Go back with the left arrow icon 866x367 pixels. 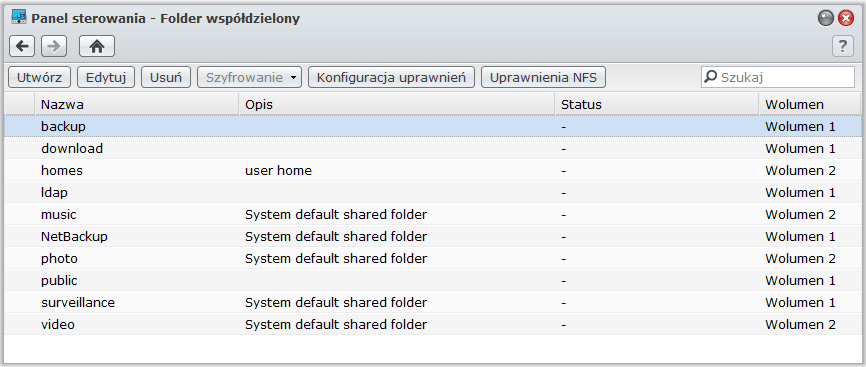[22, 46]
